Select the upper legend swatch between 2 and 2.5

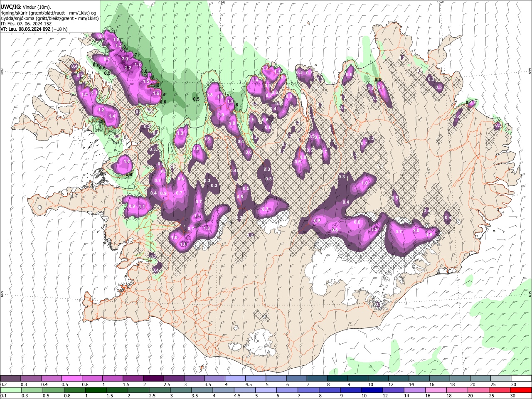(153, 379)
